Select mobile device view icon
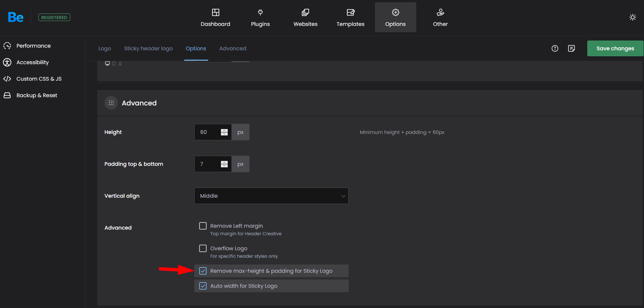Viewport: 644px width, 308px height. 120,64
